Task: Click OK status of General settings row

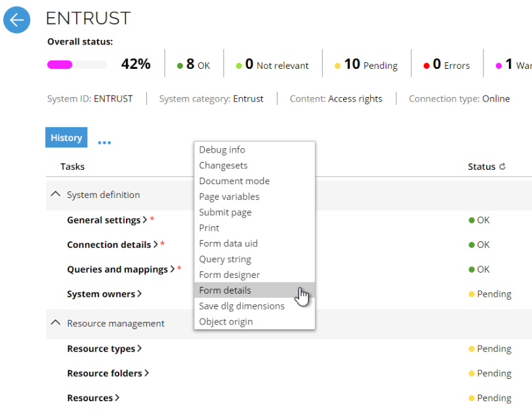Action: (x=479, y=220)
